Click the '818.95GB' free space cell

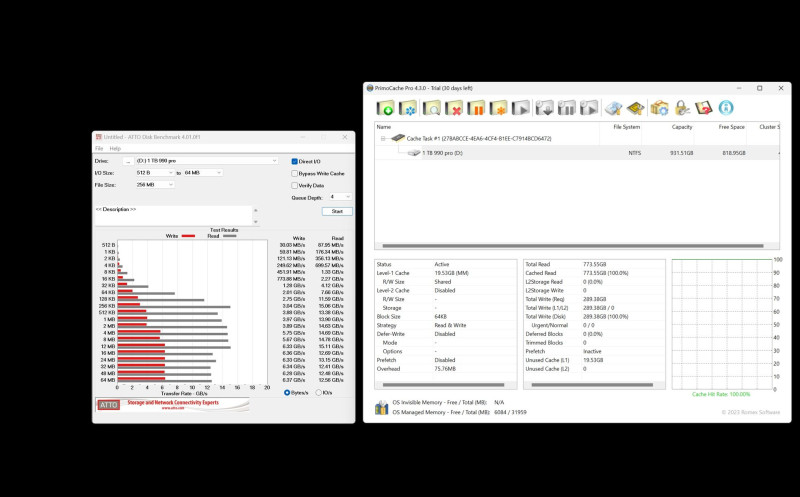point(734,153)
